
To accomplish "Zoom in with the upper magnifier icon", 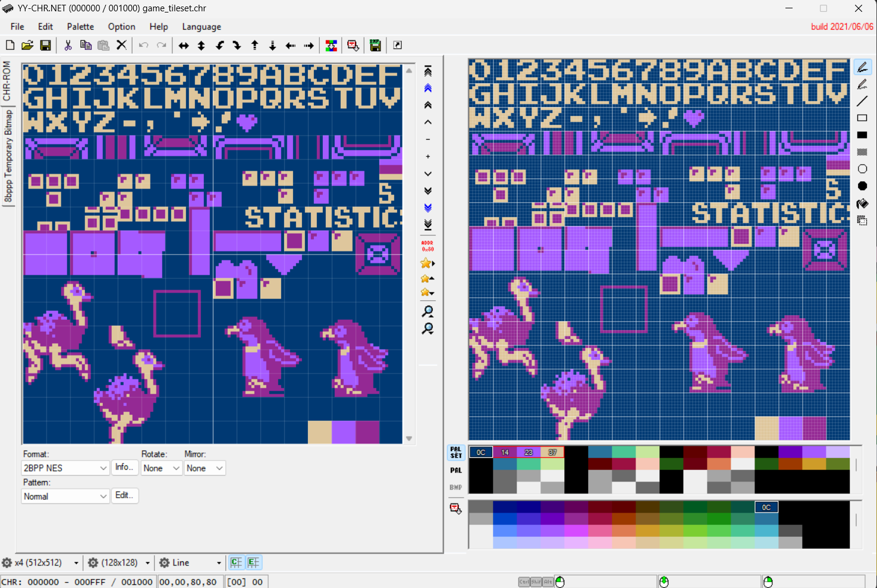I will pos(428,312).
